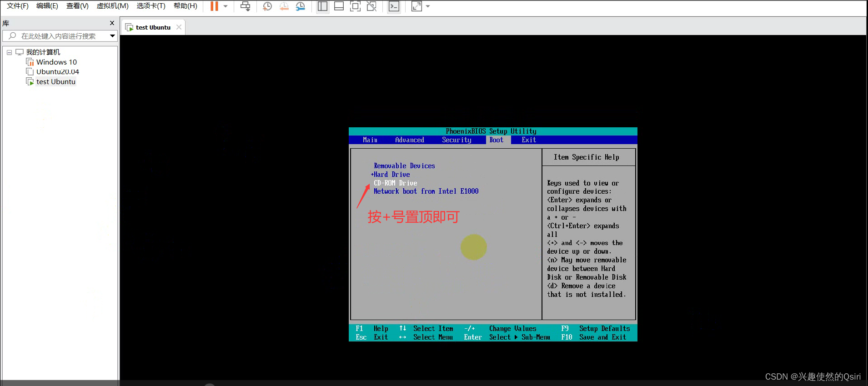Collapse the 我的计算机 tree node
This screenshot has width=868, height=386.
[9, 52]
